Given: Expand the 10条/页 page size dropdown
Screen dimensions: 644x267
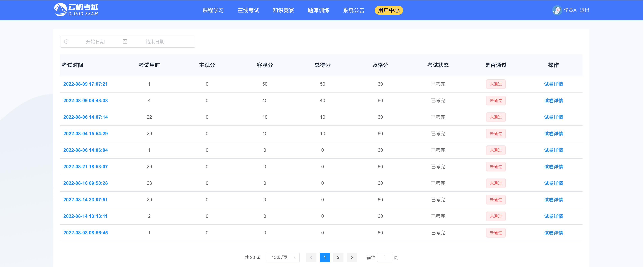Looking at the screenshot, I should click(x=282, y=257).
